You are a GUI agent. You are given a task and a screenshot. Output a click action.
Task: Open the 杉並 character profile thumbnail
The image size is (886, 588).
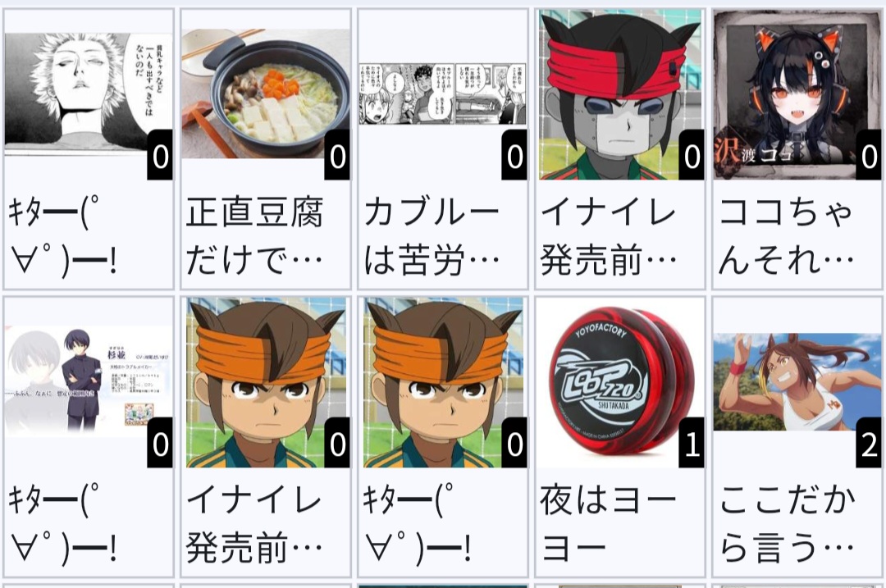pyautogui.click(x=88, y=382)
